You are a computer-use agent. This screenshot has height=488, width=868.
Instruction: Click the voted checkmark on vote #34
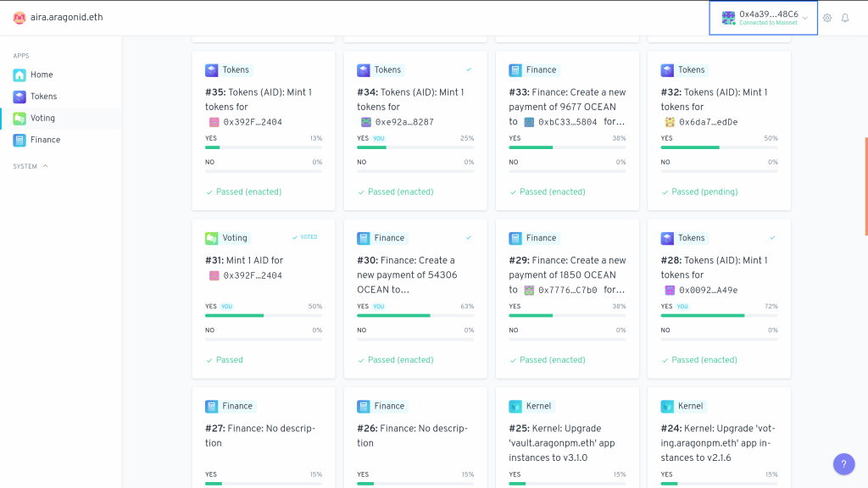[x=469, y=69]
